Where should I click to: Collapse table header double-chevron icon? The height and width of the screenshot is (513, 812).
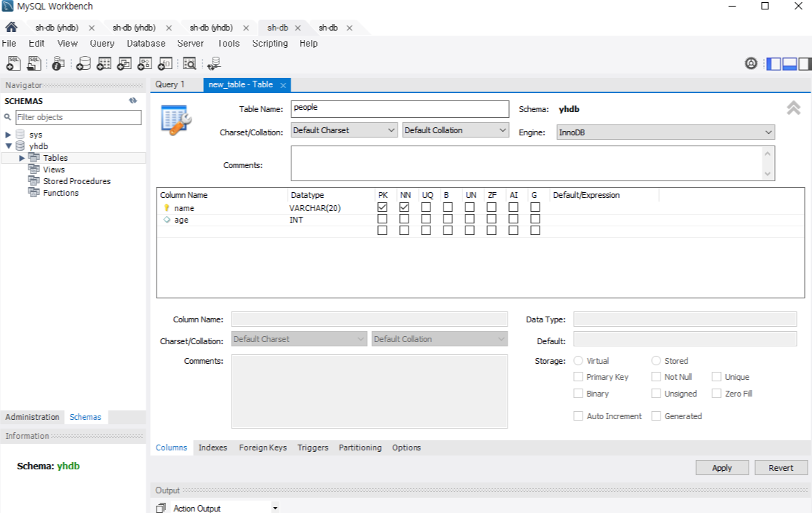[x=793, y=108]
